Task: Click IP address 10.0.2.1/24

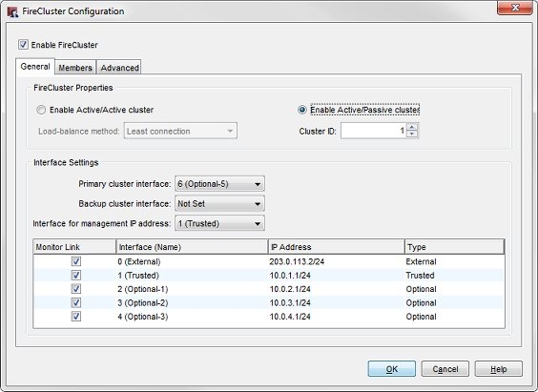Action: (290, 289)
